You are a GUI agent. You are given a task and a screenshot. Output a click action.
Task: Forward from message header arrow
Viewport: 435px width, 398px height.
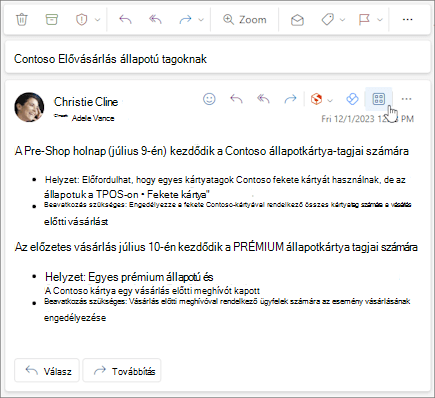click(x=290, y=99)
